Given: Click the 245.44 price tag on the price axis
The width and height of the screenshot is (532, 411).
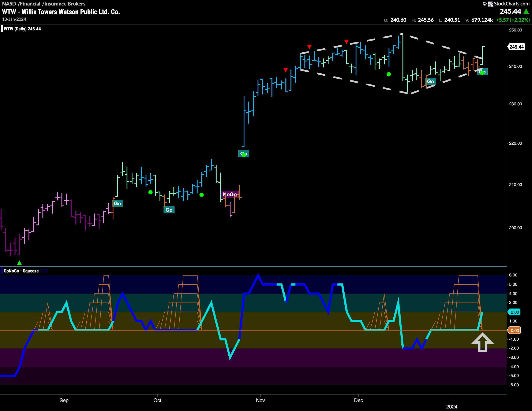Looking at the screenshot, I should [516, 47].
